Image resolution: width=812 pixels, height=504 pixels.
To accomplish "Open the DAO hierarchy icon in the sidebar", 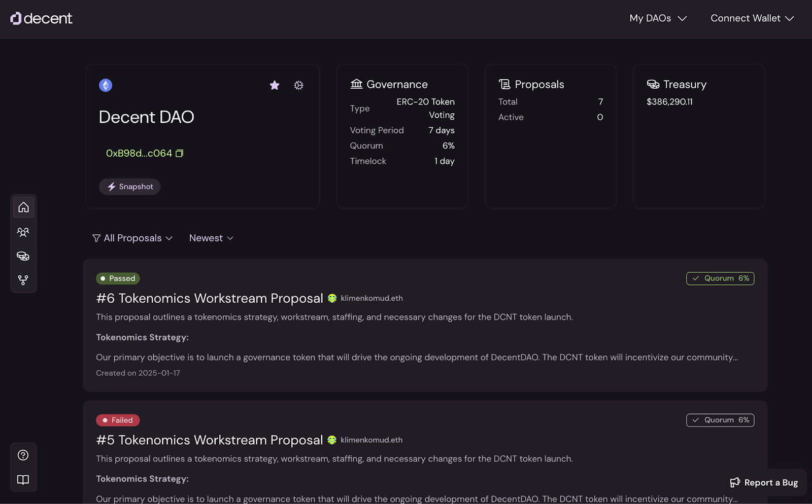I will (x=23, y=279).
